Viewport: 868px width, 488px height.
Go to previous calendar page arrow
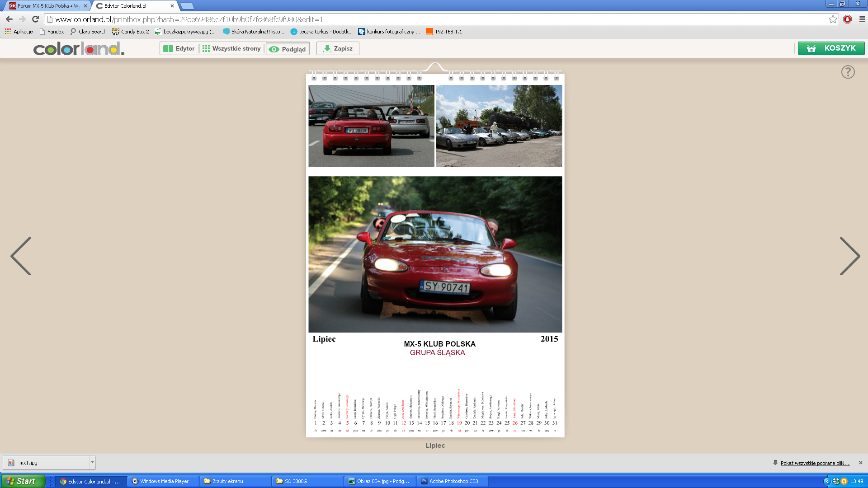(x=21, y=256)
